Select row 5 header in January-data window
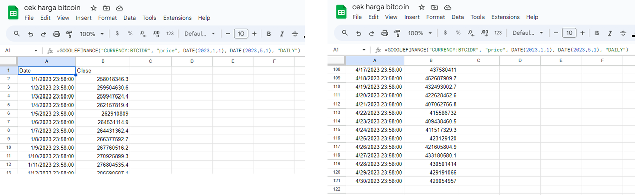The width and height of the screenshot is (644, 195). point(9,105)
